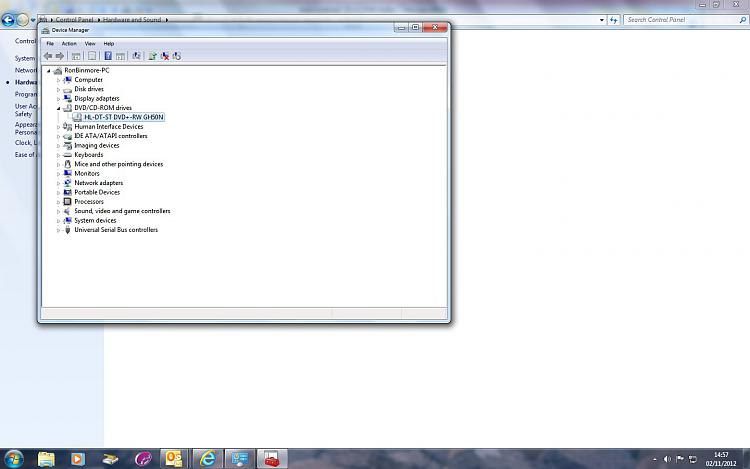Click the Universal Serial Bus controllers icon
The height and width of the screenshot is (469, 750).
[x=67, y=230]
